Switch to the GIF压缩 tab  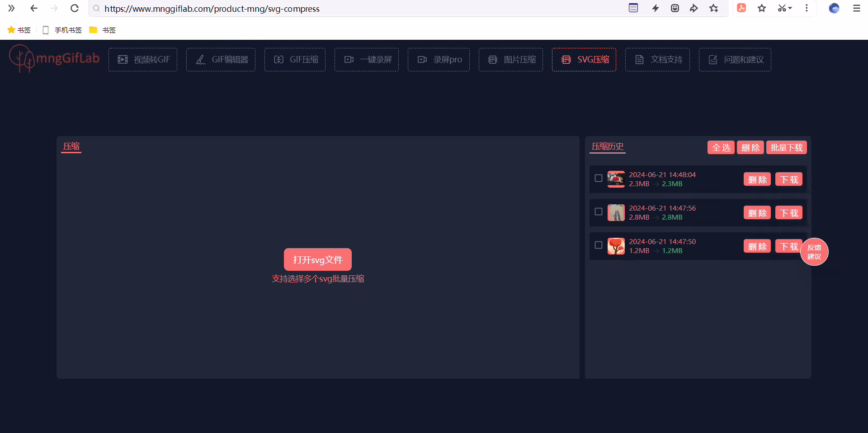pos(295,60)
